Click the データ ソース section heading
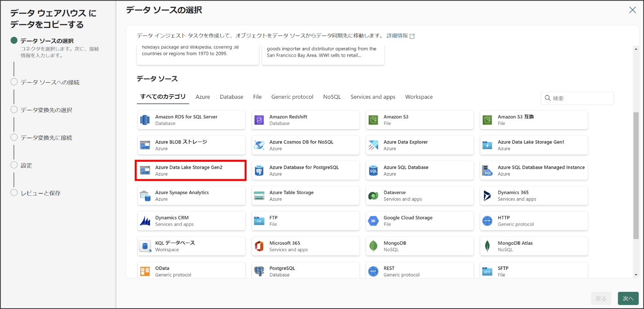This screenshot has width=644, height=309. (157, 79)
